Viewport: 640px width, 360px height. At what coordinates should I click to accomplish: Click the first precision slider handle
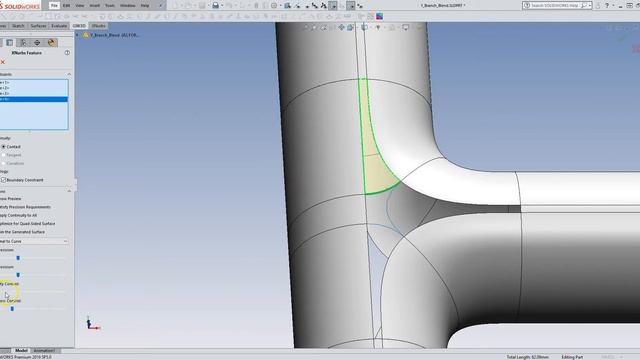(18, 258)
